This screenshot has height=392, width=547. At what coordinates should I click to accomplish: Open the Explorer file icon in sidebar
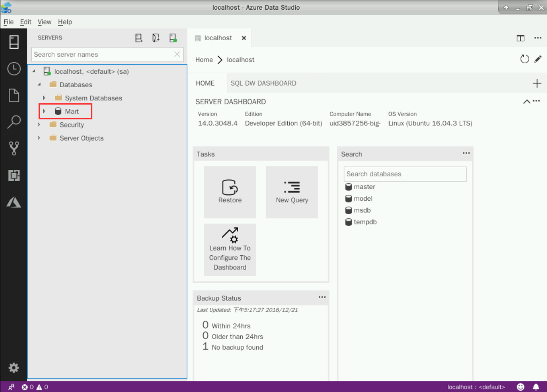coord(14,95)
